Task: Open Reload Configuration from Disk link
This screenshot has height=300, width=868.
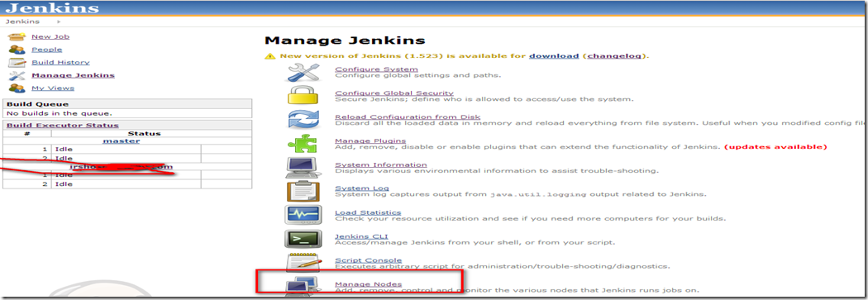Action: [x=408, y=117]
